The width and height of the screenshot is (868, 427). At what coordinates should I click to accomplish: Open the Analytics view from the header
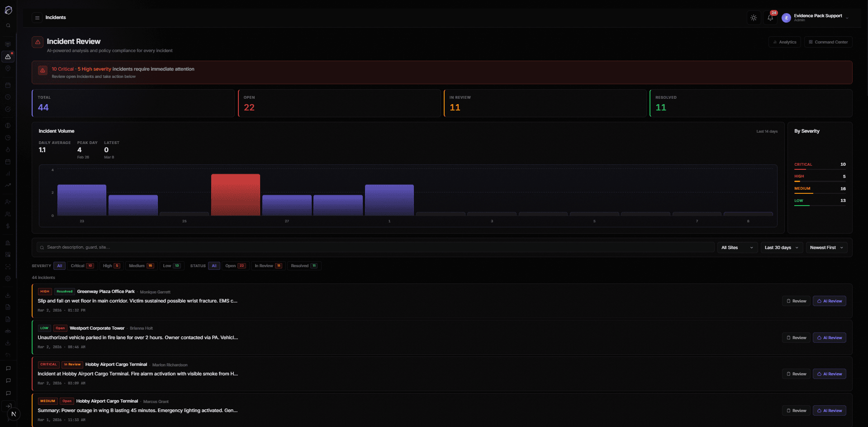pyautogui.click(x=785, y=42)
